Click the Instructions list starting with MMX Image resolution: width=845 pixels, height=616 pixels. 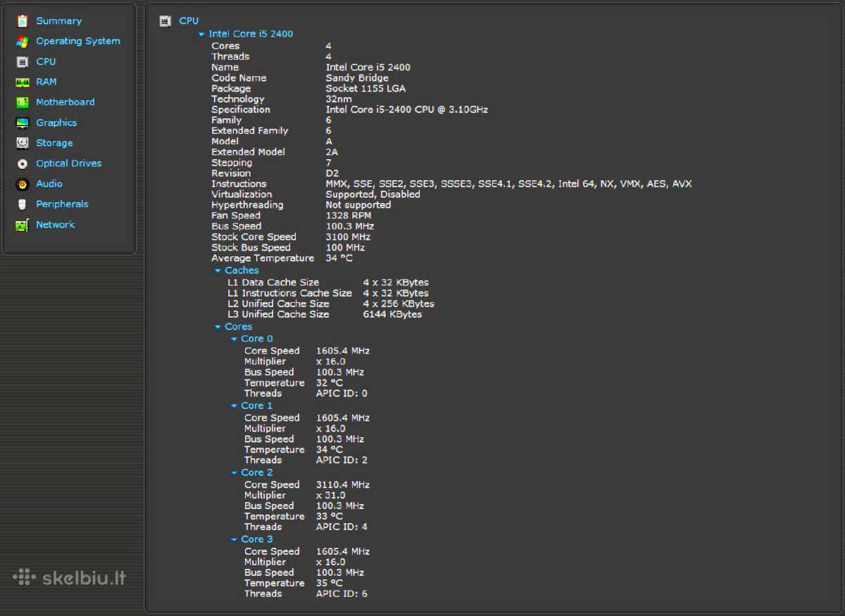click(508, 184)
